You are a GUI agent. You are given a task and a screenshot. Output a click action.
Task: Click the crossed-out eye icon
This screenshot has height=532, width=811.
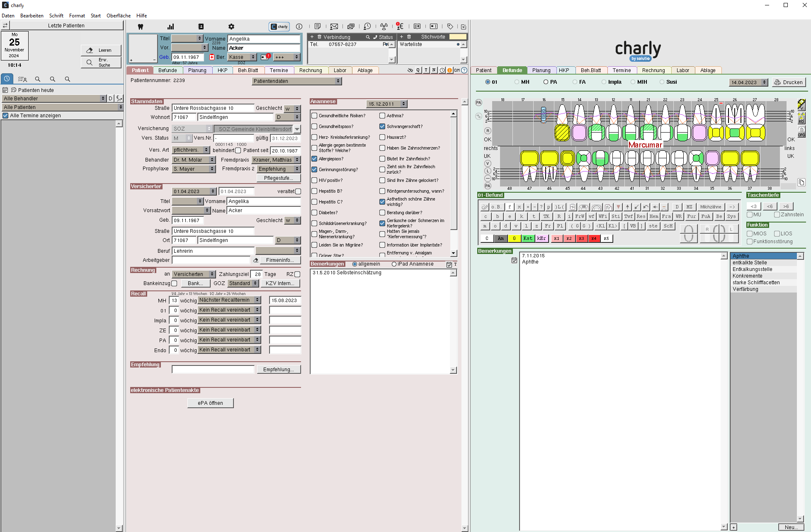(410, 70)
